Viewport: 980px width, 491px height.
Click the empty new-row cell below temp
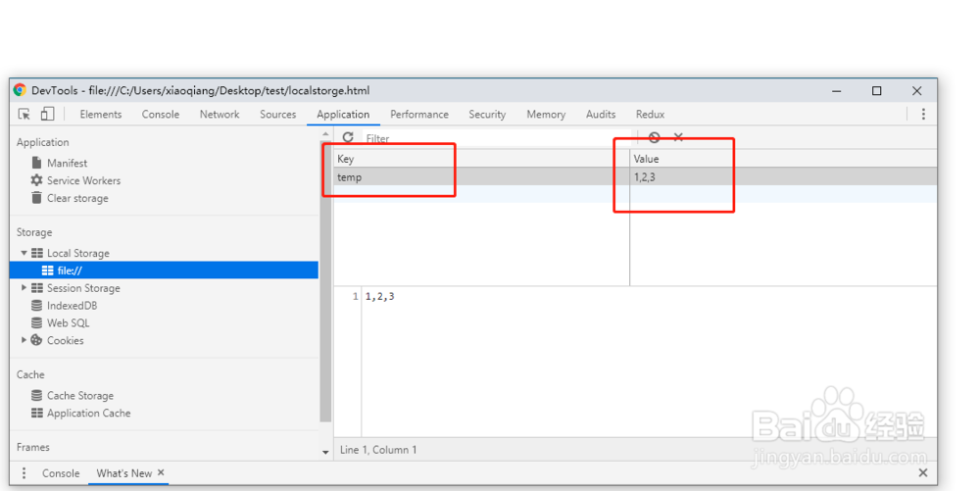482,194
